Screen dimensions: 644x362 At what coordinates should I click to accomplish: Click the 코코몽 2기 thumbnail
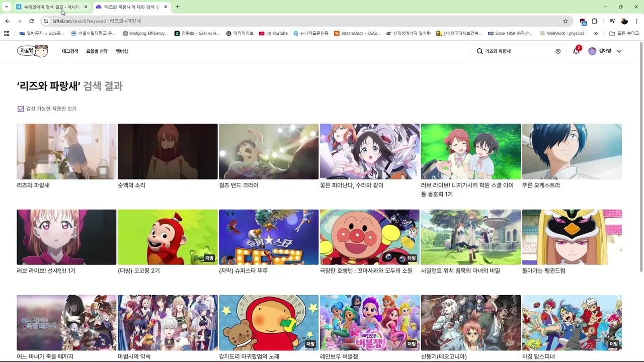click(x=168, y=237)
